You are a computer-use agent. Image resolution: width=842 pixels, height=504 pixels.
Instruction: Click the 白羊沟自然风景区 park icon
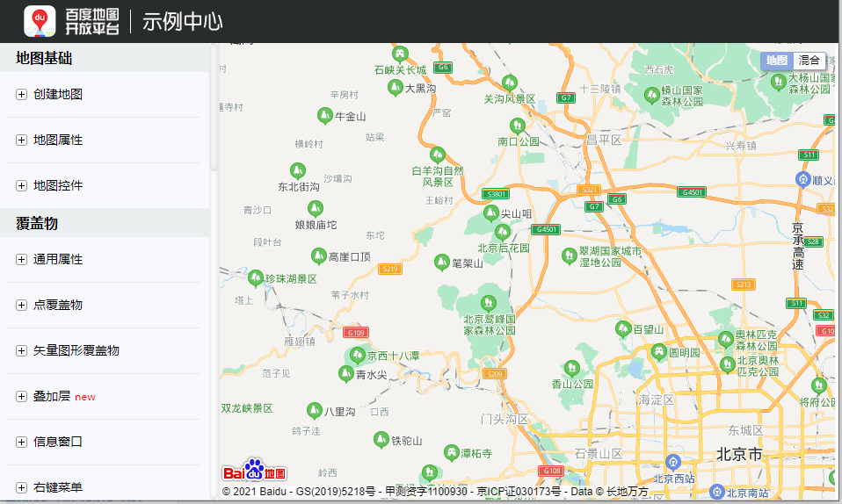coord(437,155)
